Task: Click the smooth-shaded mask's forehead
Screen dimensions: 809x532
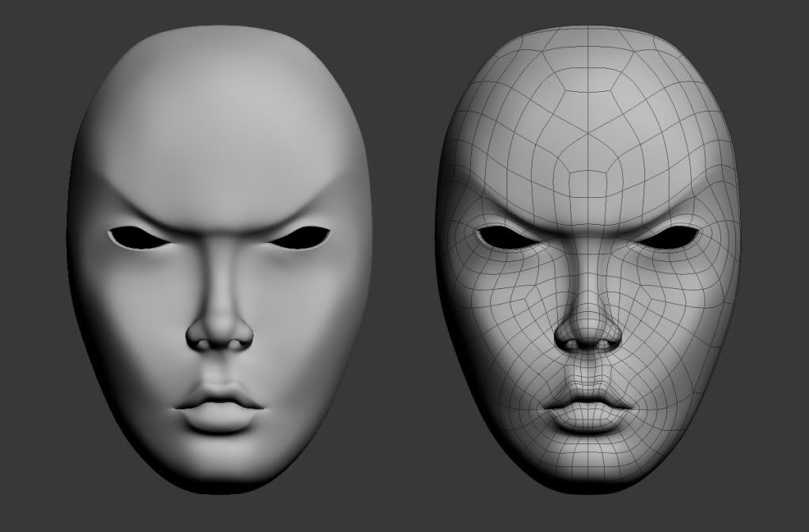Action: [222, 119]
